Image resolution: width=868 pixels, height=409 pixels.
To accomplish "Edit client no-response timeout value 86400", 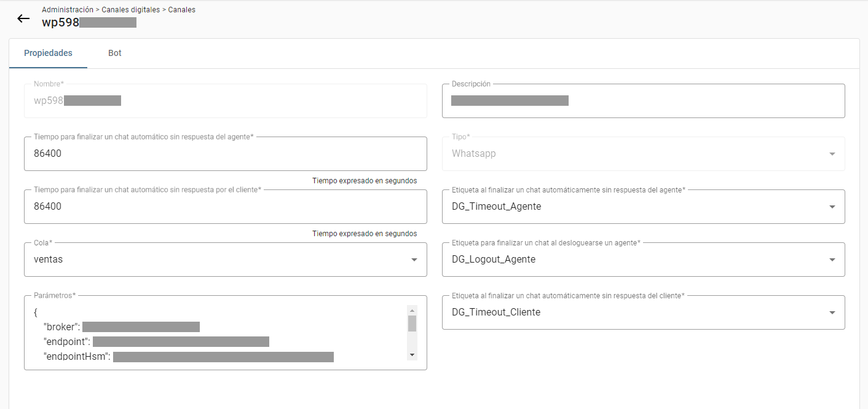I will [226, 207].
